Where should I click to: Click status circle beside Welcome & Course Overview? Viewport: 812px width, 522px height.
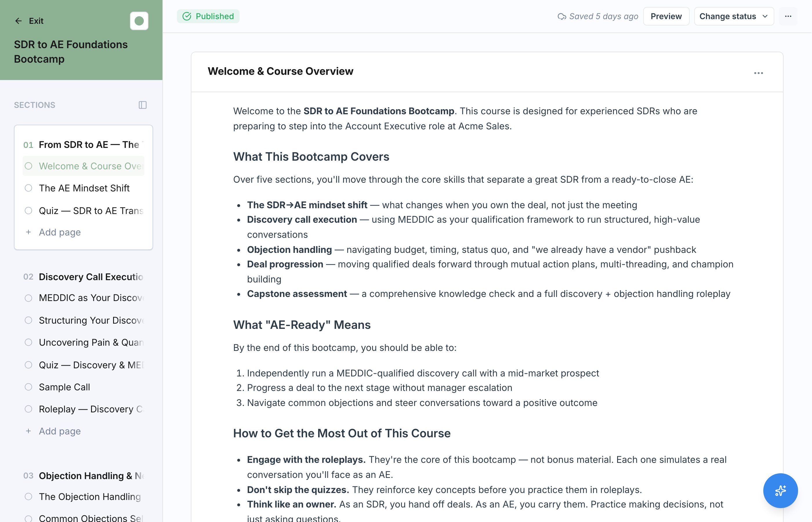pos(28,166)
